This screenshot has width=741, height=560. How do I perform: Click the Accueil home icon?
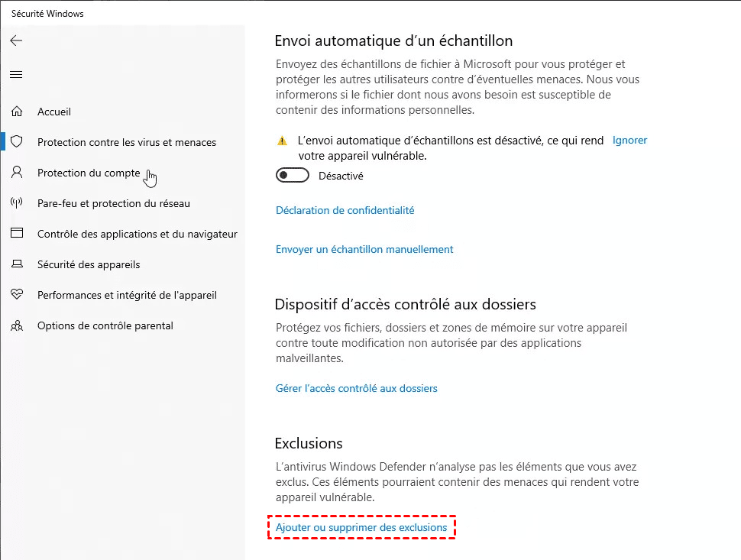click(16, 112)
